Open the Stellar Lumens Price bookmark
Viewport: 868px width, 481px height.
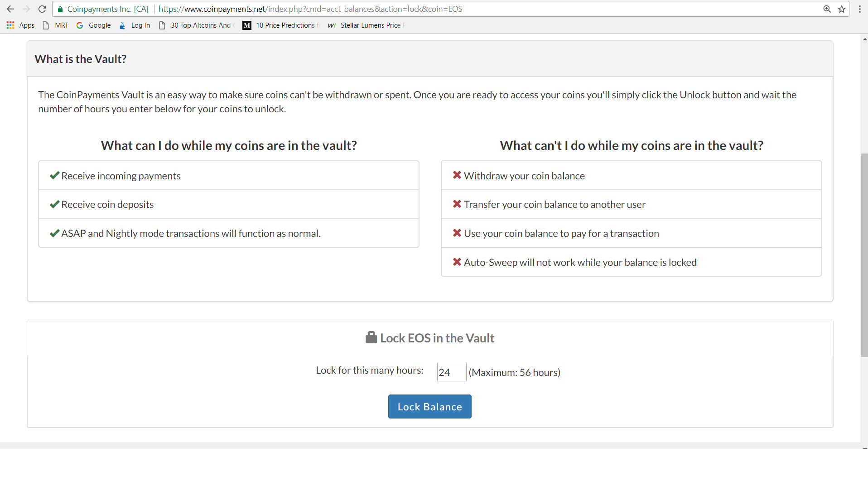point(366,25)
